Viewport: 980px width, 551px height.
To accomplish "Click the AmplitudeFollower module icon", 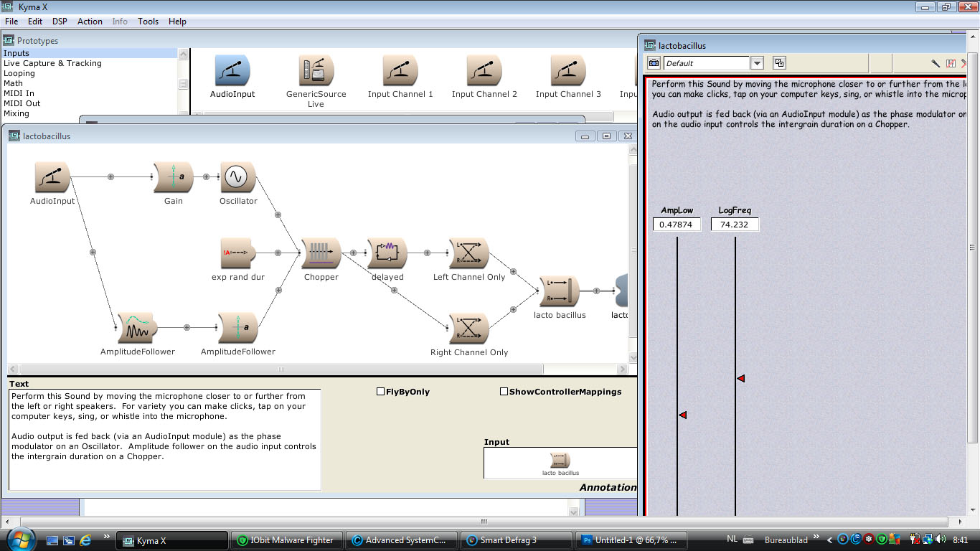I will [x=136, y=326].
